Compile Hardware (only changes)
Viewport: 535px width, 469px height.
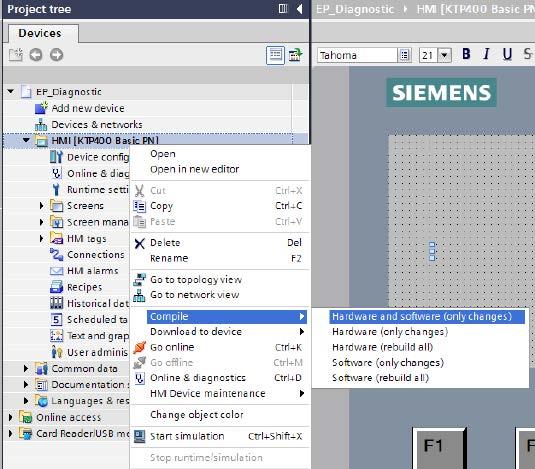420,332
